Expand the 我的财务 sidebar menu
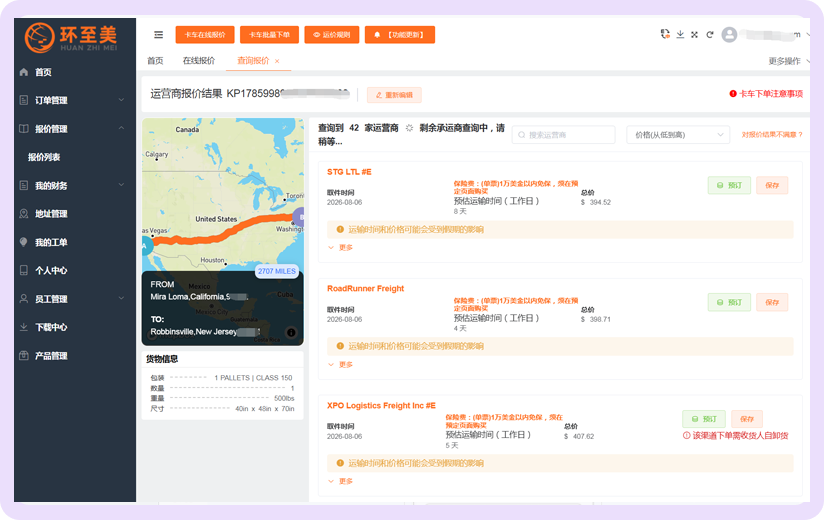 click(x=121, y=185)
